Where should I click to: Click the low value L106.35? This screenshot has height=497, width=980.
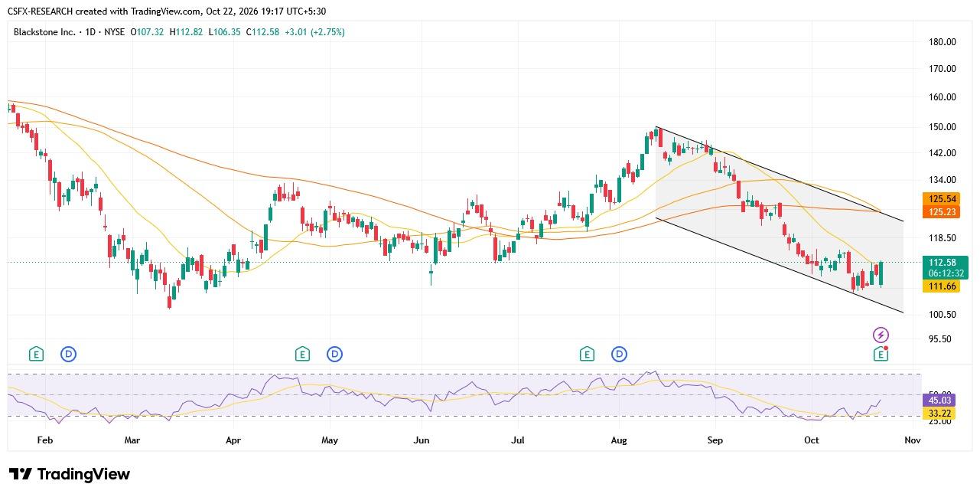coord(223,32)
